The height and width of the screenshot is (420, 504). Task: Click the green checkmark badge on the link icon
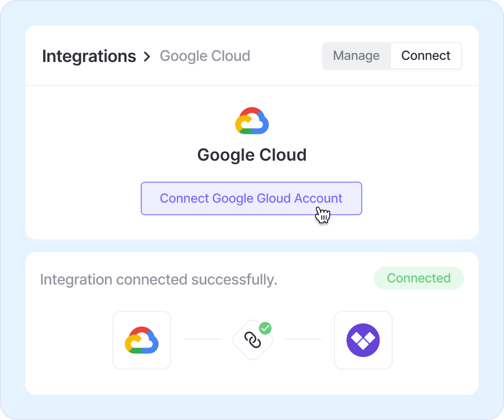click(266, 328)
